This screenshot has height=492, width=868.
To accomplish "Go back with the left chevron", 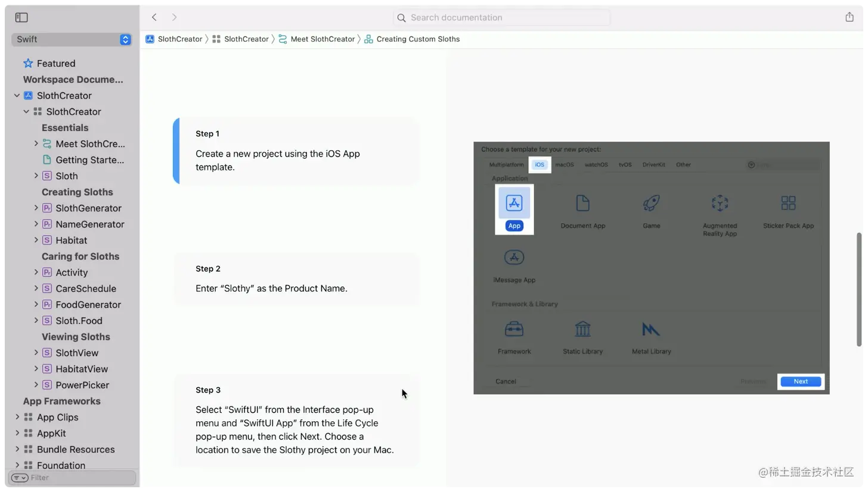I will click(x=154, y=17).
